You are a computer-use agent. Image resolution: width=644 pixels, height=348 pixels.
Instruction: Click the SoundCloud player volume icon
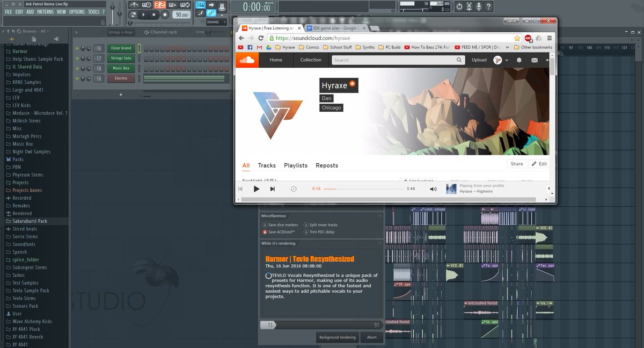coord(433,189)
